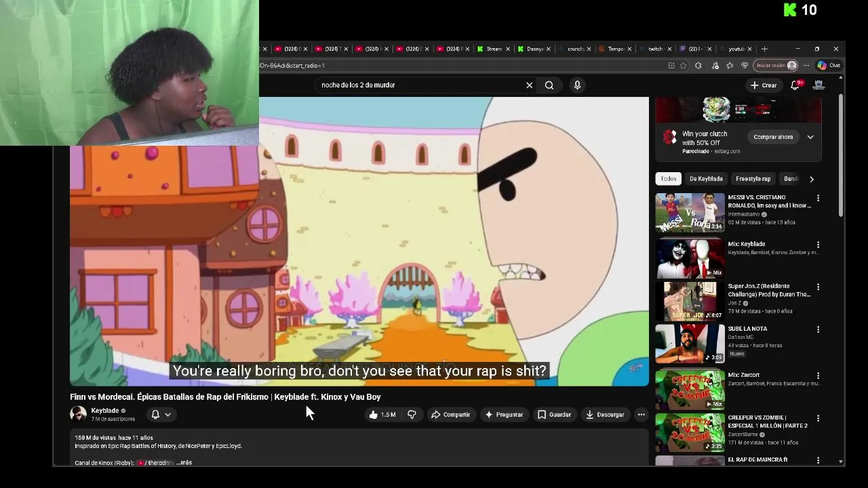Image resolution: width=868 pixels, height=488 pixels.
Task: Start voice search with microphone icon
Action: [x=577, y=85]
